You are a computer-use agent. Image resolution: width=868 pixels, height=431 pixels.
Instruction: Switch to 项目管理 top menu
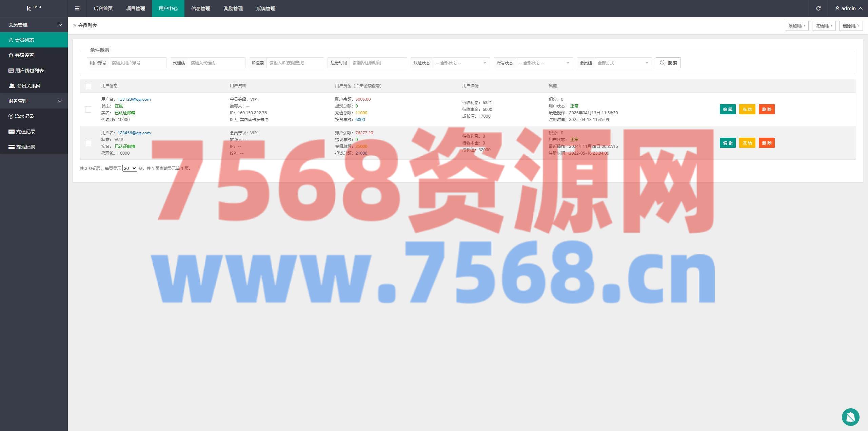135,8
